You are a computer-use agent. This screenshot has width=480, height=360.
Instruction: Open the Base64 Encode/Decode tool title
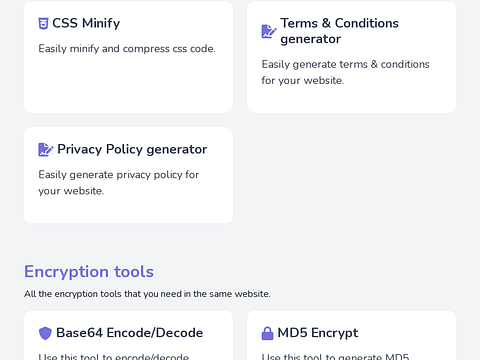pos(129,333)
